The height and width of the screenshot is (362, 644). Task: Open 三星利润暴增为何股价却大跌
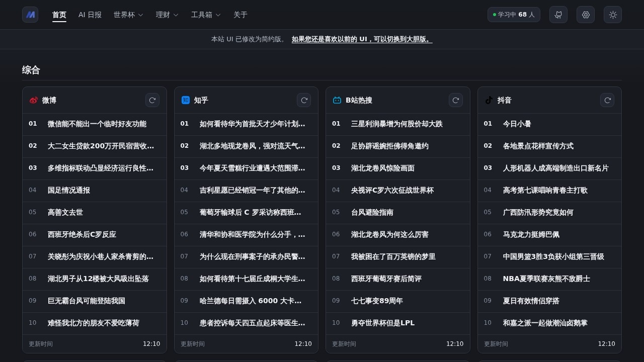tap(397, 124)
